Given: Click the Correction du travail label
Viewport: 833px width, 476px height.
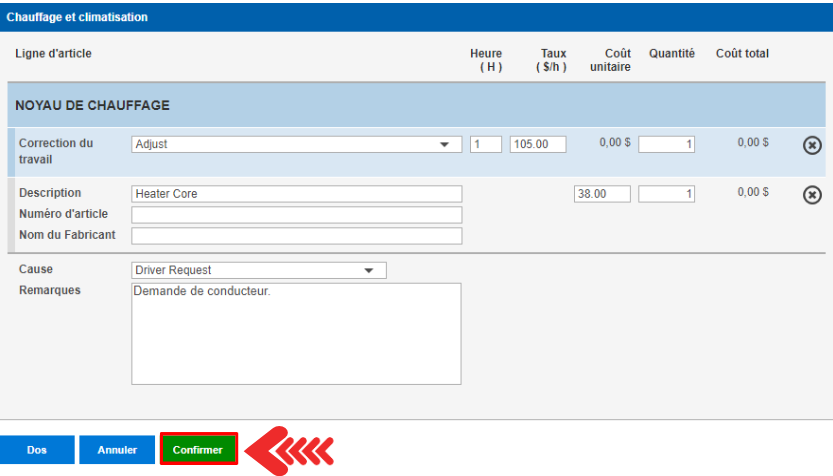Looking at the screenshot, I should 56,151.
